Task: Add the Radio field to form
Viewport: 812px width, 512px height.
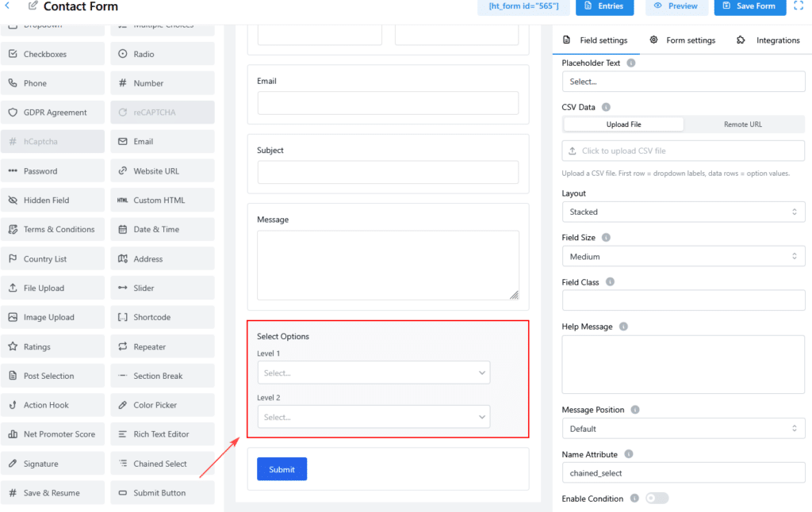Action: (163, 54)
